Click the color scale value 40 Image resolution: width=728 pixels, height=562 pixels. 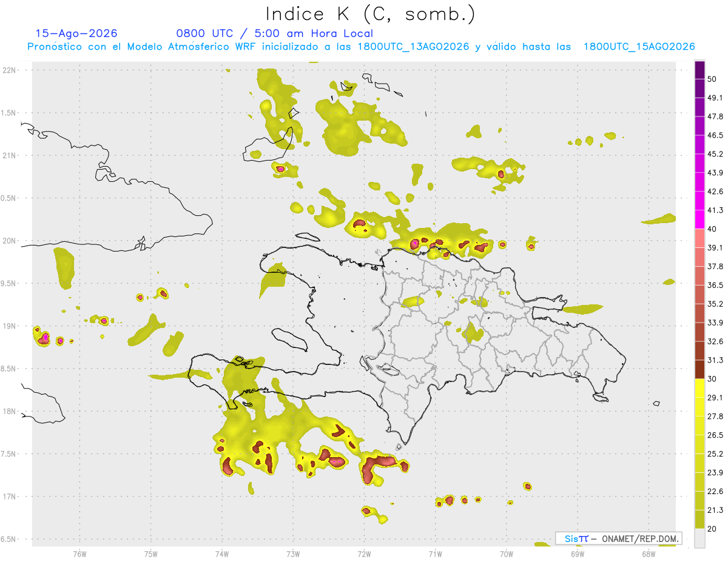tap(713, 229)
